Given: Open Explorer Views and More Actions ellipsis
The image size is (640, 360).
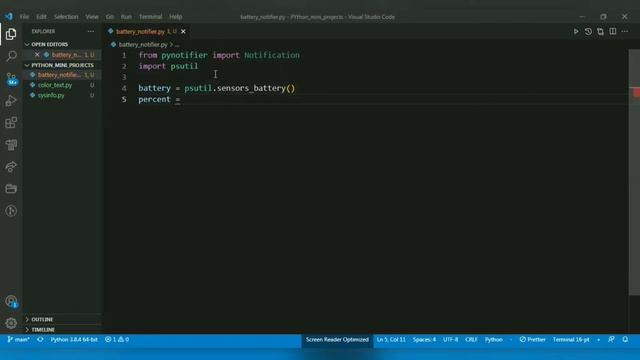Looking at the screenshot, I should coord(91,31).
